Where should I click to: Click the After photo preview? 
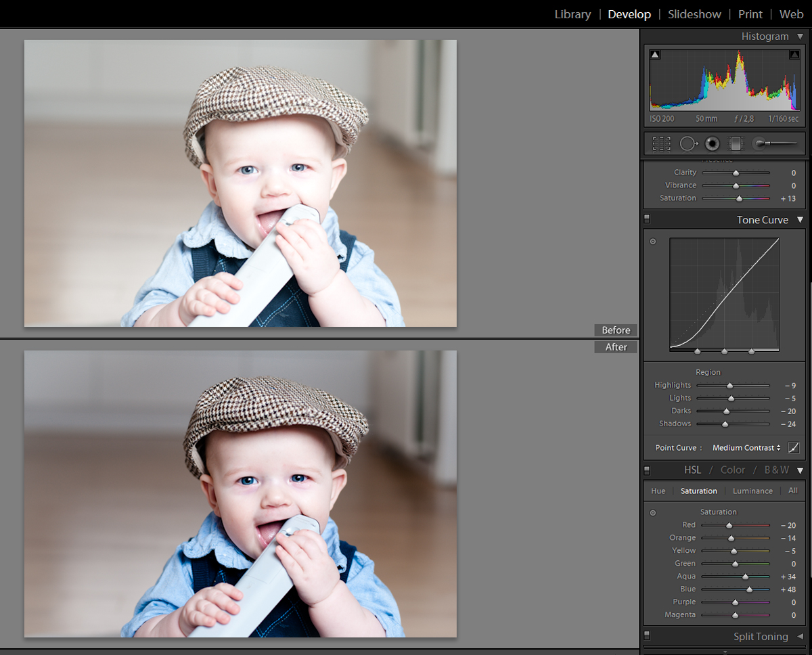click(x=240, y=494)
